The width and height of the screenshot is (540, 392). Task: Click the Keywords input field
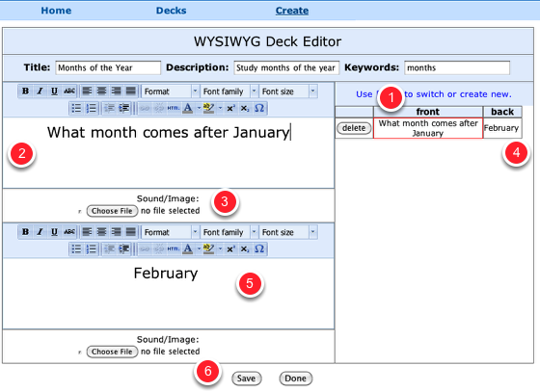point(457,67)
